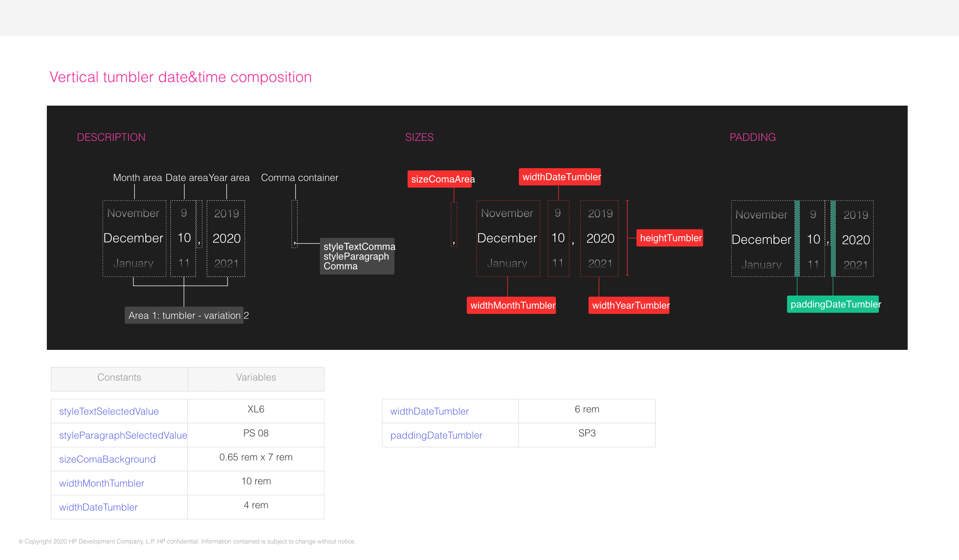Viewport: 959px width, 560px height.
Task: Select the DESCRIPTION section heading
Action: 111,137
